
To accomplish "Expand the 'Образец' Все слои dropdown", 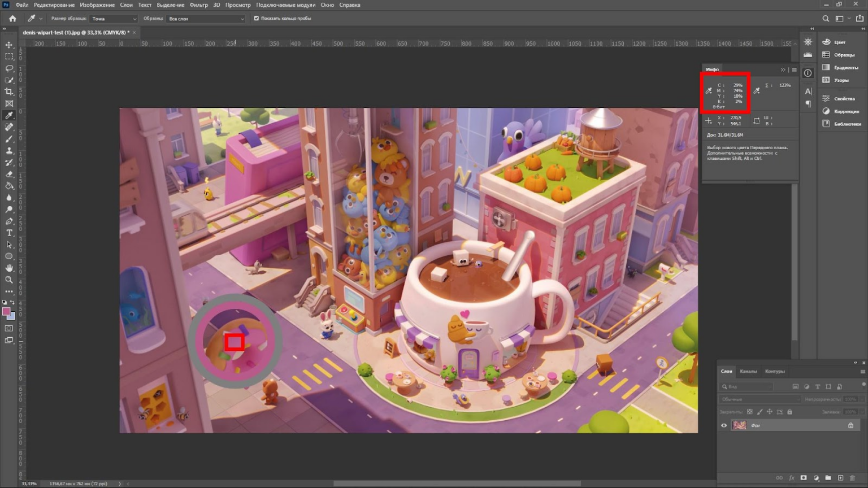I will click(206, 19).
